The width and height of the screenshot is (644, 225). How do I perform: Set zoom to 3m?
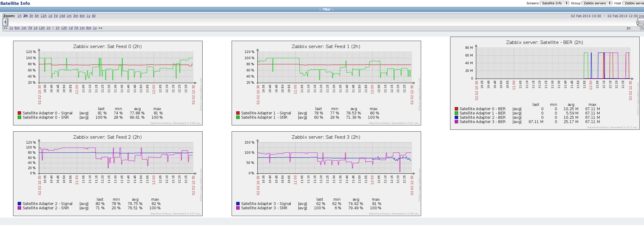(x=76, y=16)
